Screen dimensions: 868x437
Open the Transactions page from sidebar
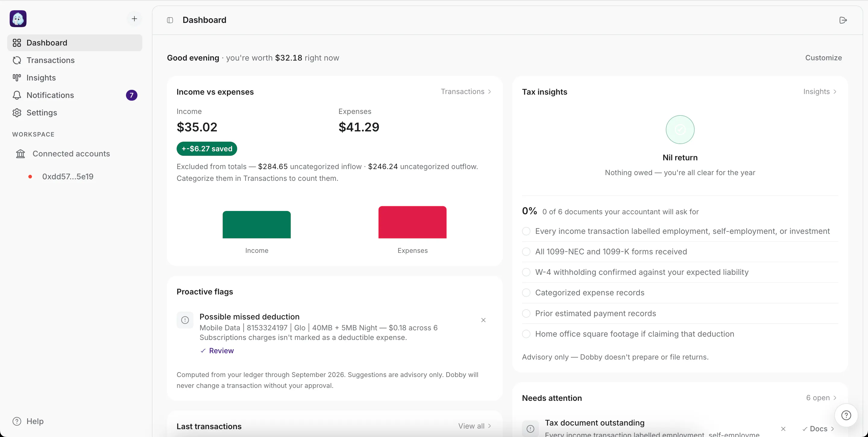coord(75,60)
